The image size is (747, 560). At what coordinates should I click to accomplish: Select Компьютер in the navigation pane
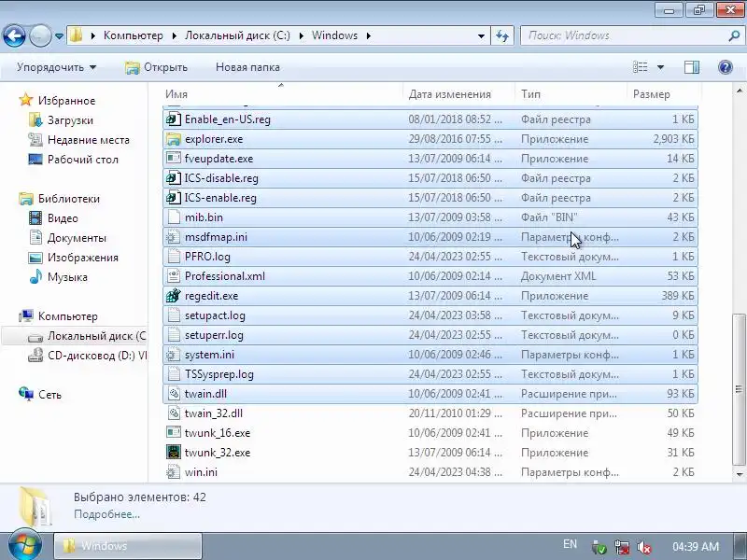point(67,316)
